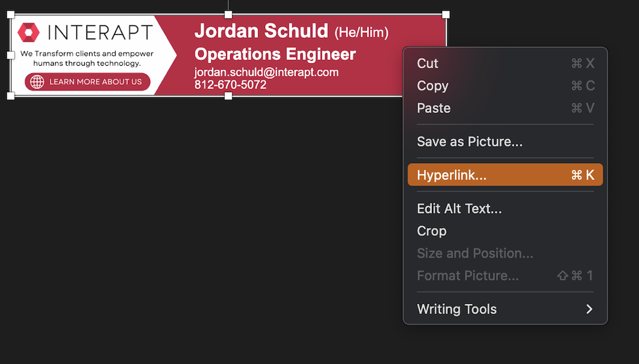This screenshot has width=639, height=364.
Task: Select Copy in the context menu
Action: point(433,86)
